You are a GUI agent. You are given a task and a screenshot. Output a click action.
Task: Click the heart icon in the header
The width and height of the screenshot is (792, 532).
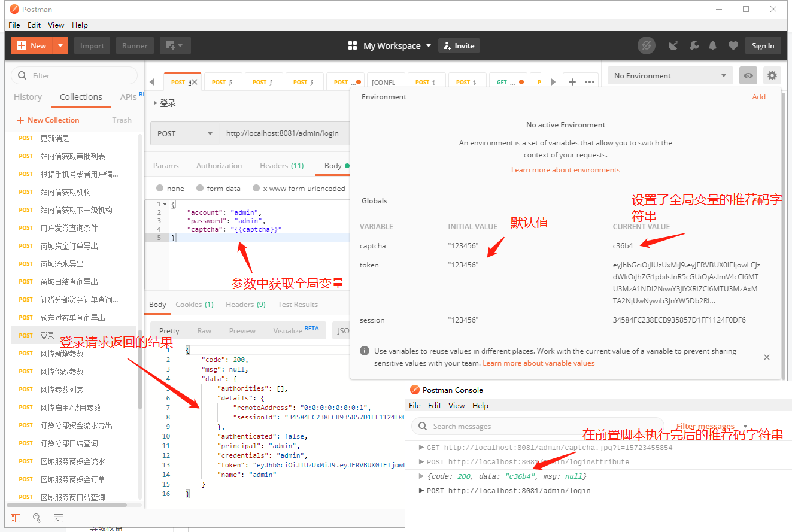(733, 45)
